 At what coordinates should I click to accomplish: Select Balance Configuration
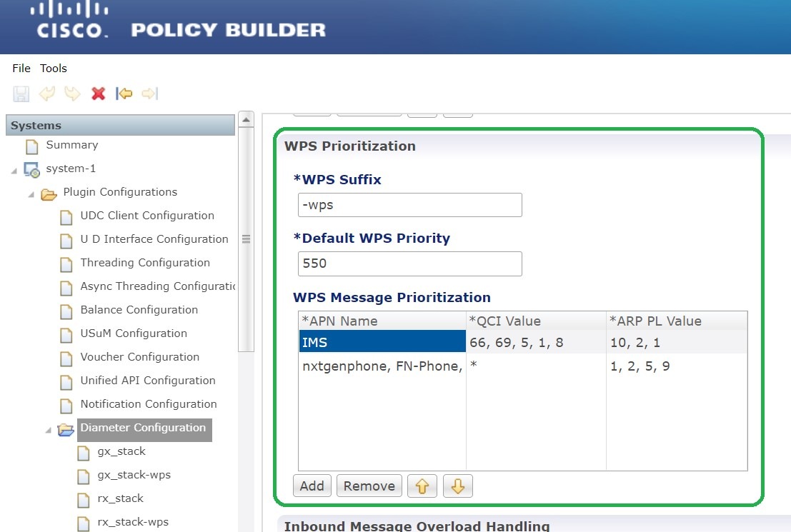click(x=139, y=310)
